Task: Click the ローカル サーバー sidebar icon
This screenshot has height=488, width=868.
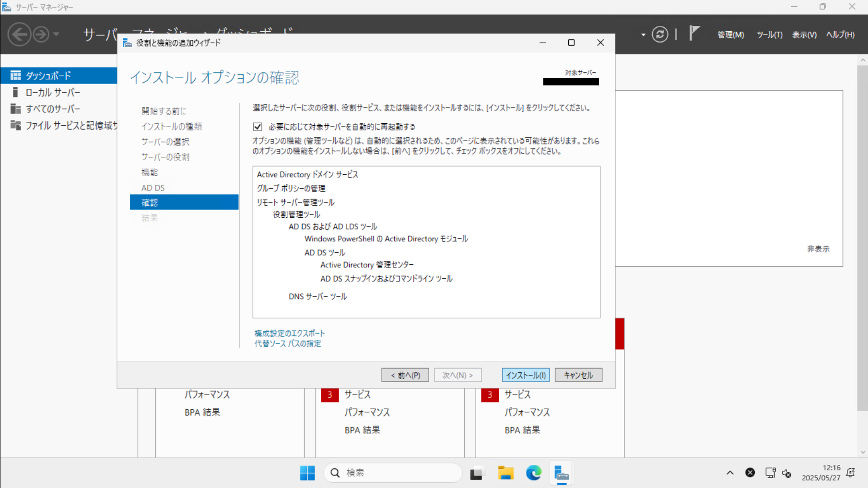Action: tap(15, 92)
